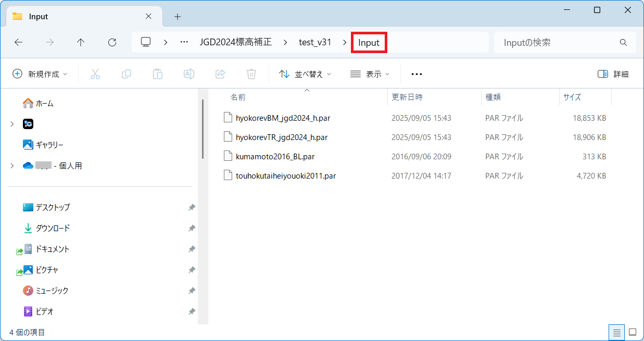Go up one folder level

pyautogui.click(x=81, y=43)
